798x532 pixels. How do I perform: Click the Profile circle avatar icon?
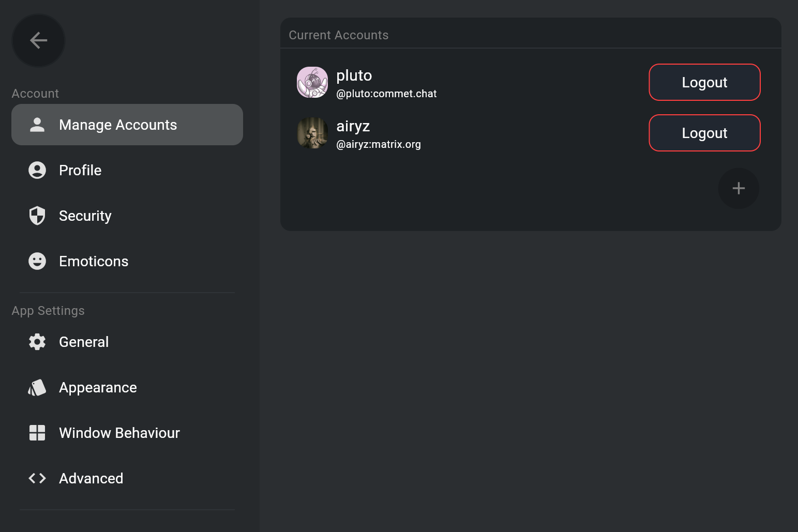[x=37, y=170]
